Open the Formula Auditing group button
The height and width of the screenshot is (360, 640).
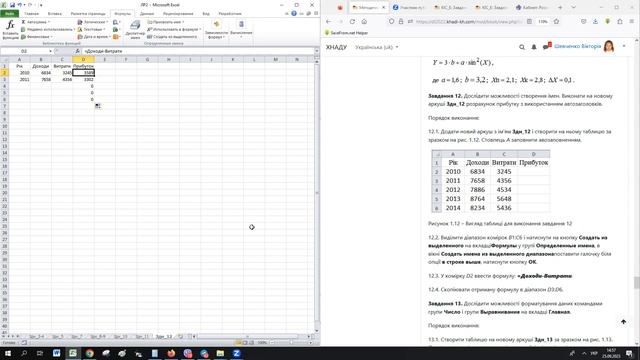[x=216, y=30]
